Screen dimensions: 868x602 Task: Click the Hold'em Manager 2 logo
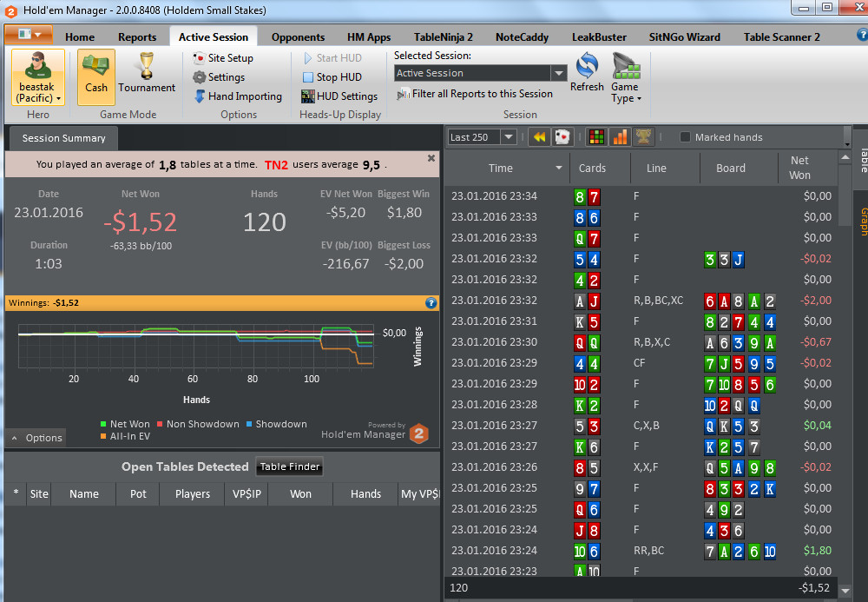pos(419,433)
